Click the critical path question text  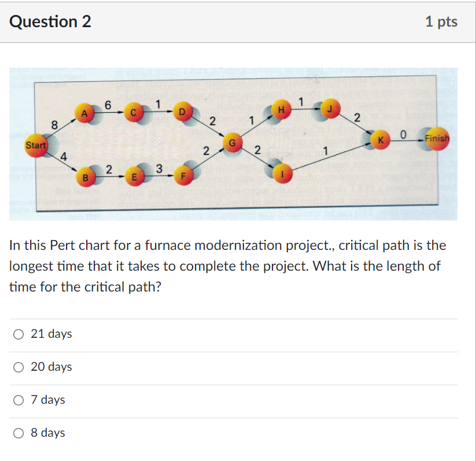[228, 266]
